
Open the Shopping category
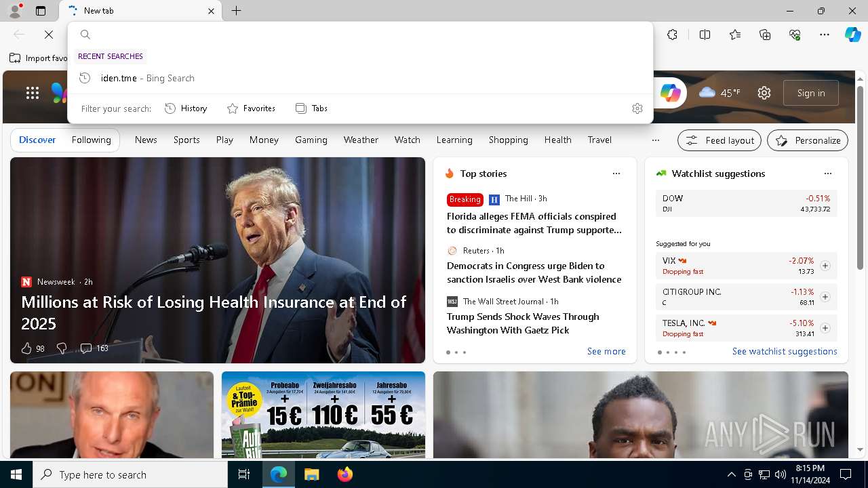(x=509, y=140)
